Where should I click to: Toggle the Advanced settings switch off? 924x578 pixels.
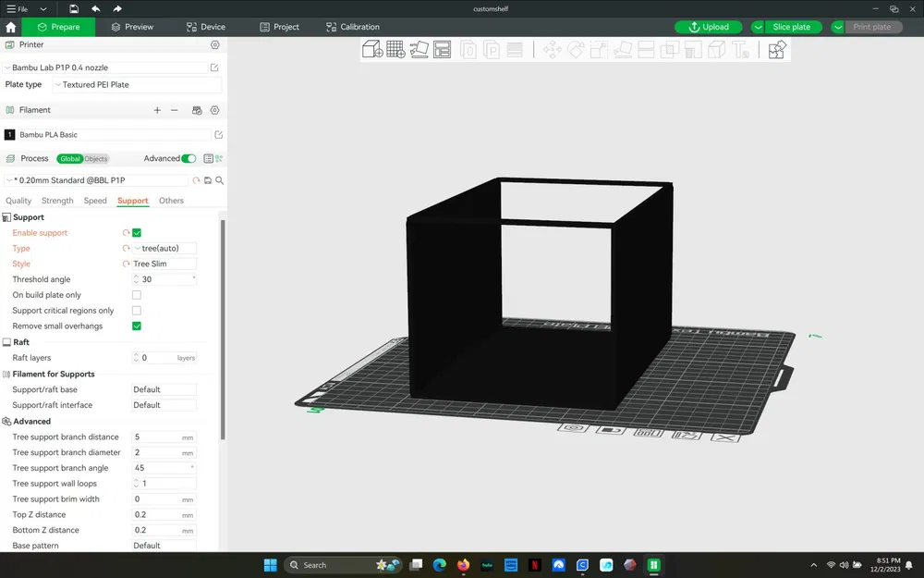[188, 158]
